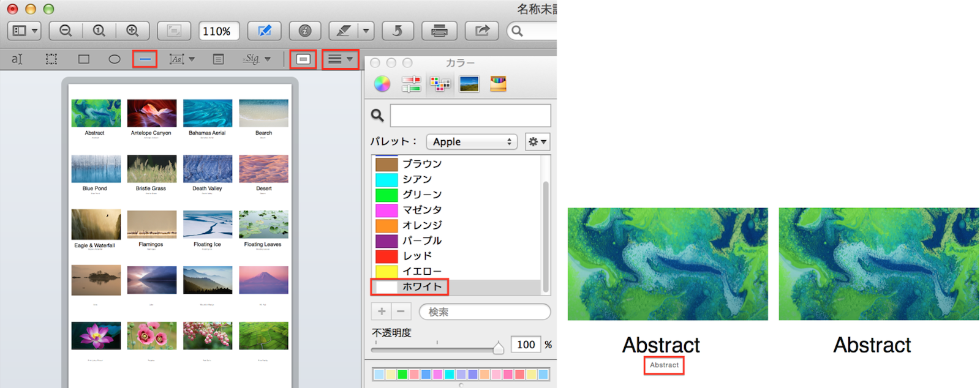Expand the highlight pen style arrow
This screenshot has width=980, height=388.
click(366, 31)
